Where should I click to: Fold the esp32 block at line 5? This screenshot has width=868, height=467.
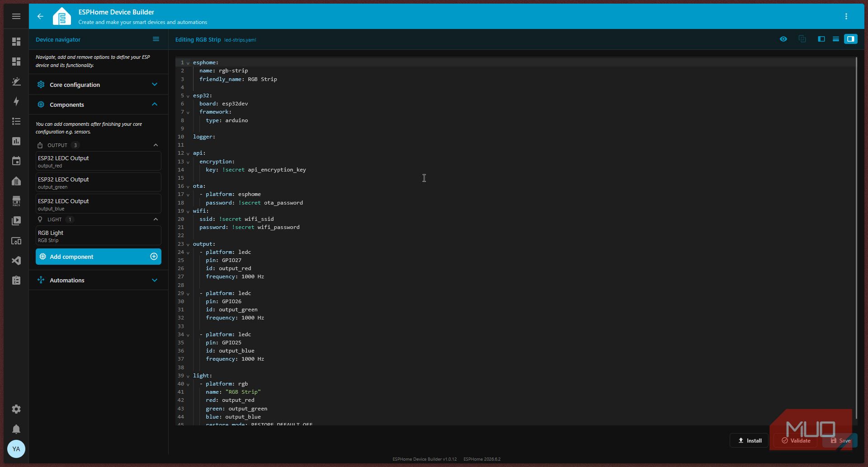188,96
